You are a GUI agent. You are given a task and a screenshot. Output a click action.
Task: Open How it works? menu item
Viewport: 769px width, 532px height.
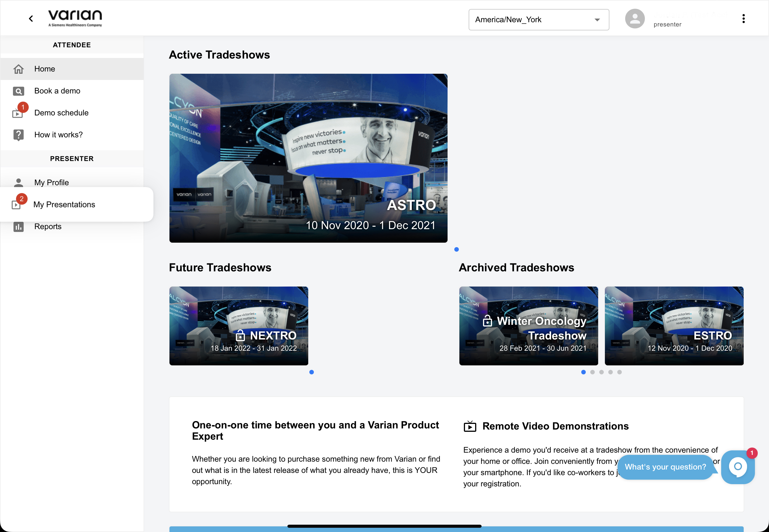[72, 135]
